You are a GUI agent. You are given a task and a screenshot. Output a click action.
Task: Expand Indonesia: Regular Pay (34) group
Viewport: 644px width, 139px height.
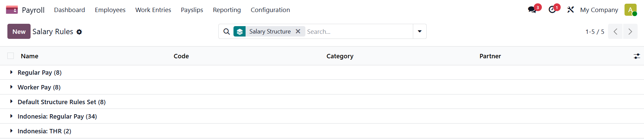point(57,116)
